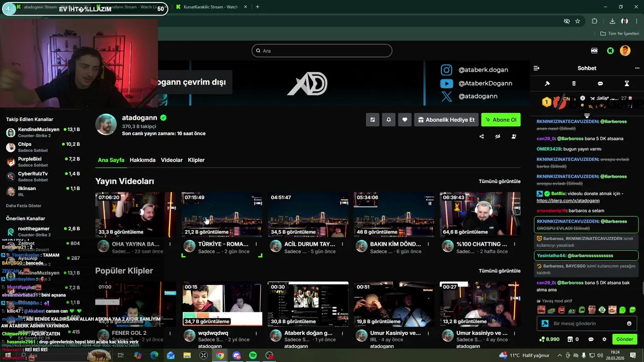
Task: Open options menu for OHA YAYINA BA video
Action: (x=170, y=244)
